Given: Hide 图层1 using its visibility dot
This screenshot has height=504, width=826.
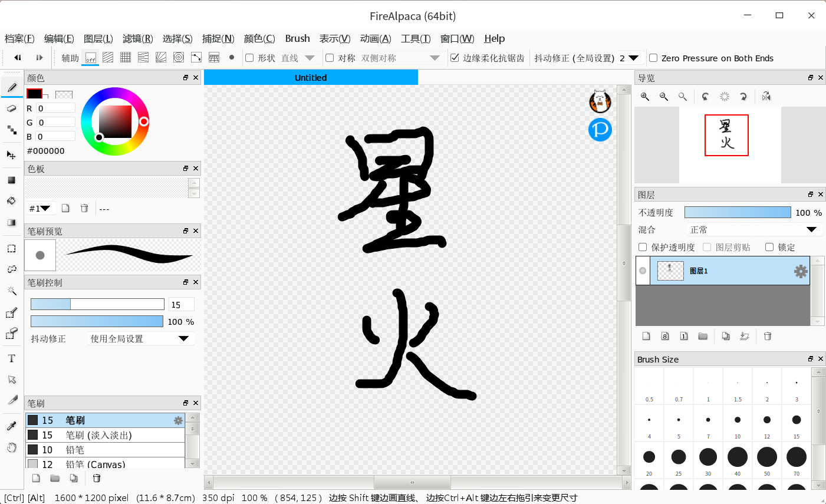Looking at the screenshot, I should [643, 271].
